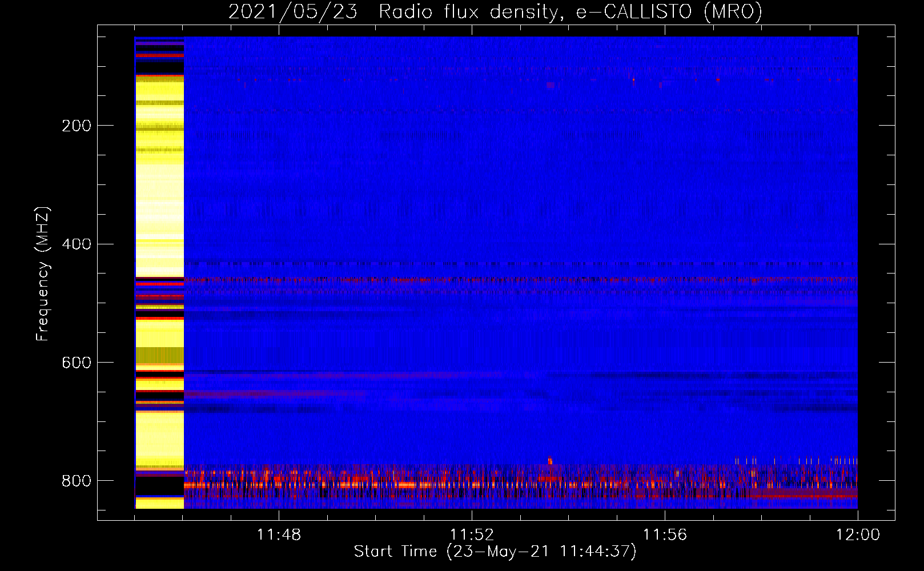This screenshot has height=571, width=924.
Task: Click the "Start Time" x-axis label
Action: tap(495, 552)
